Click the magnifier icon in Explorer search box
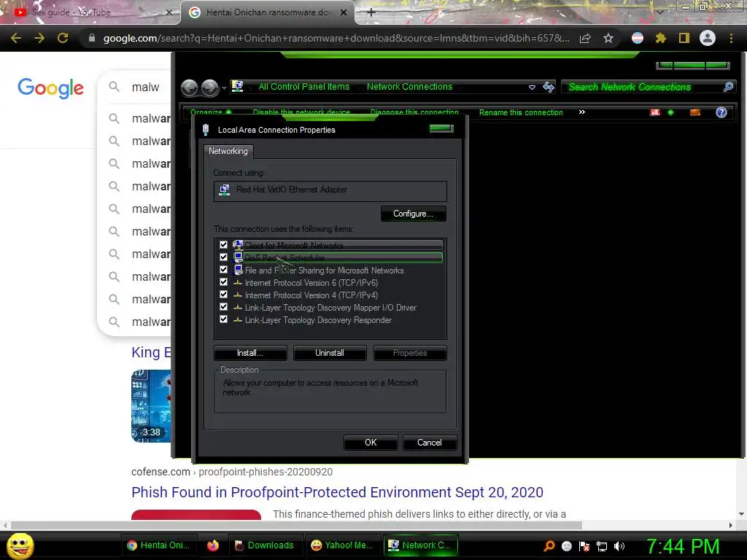The image size is (747, 560). 728,87
